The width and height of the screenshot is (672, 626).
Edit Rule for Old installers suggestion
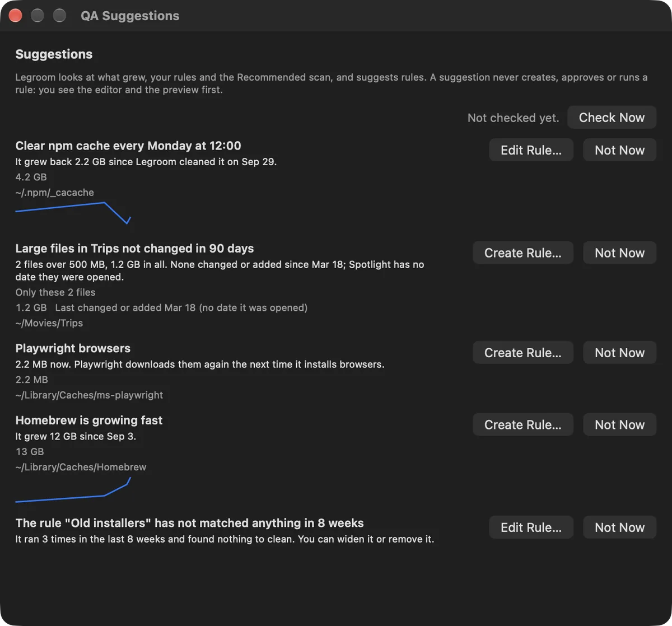coord(531,527)
